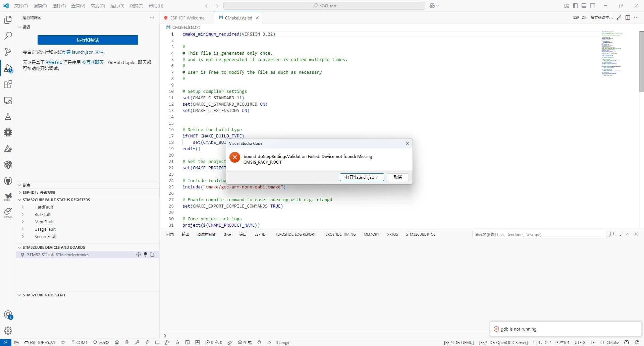Screen dimensions: 644x346
Task: Expand the MemFault tree item
Action: pyautogui.click(x=23, y=222)
